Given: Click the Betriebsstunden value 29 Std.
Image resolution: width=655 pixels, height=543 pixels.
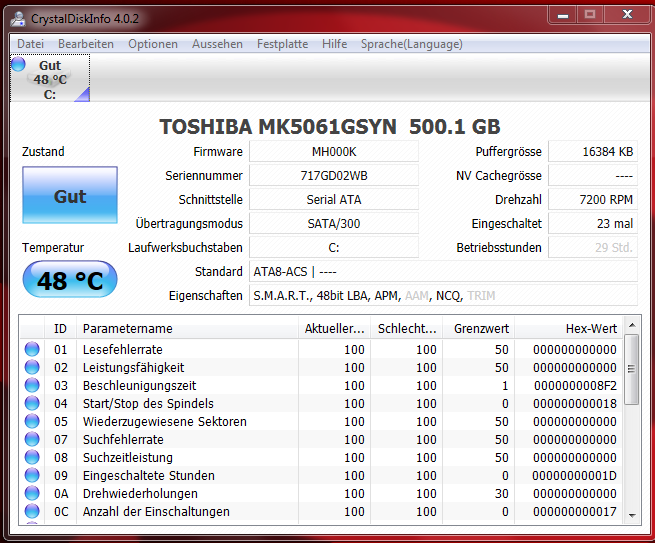Looking at the screenshot, I should tap(593, 247).
